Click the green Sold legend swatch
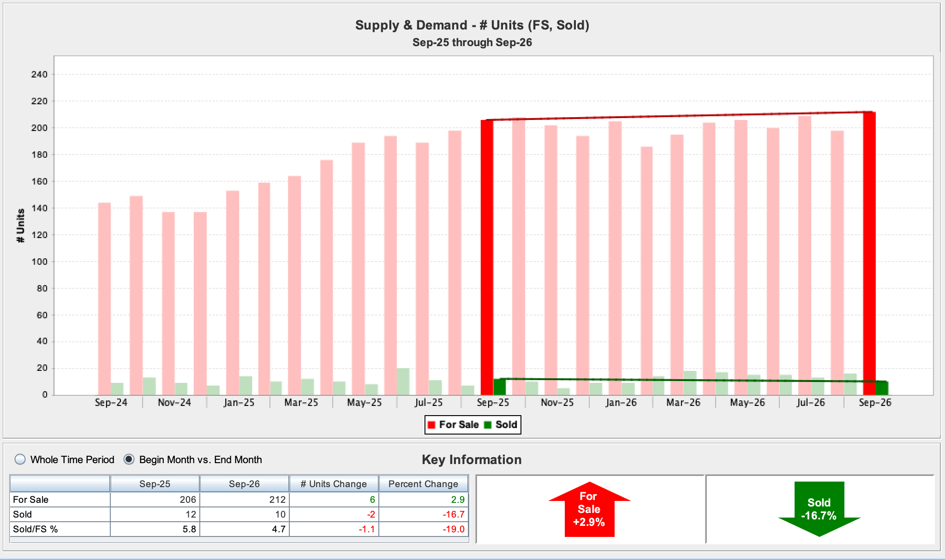Image resolution: width=945 pixels, height=560 pixels. [488, 425]
